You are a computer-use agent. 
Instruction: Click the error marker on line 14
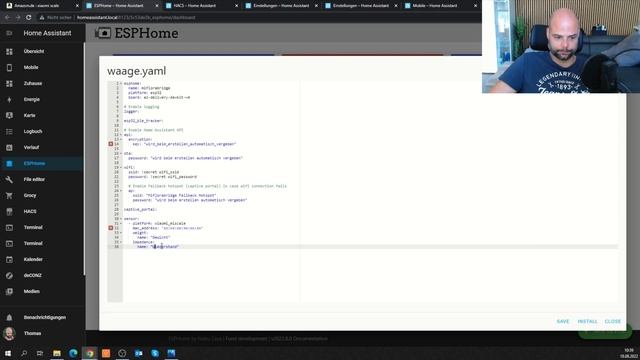pyautogui.click(x=111, y=144)
